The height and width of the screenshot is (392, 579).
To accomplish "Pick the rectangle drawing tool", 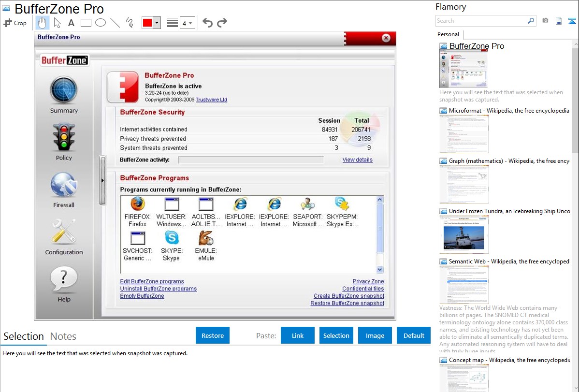I will [86, 23].
